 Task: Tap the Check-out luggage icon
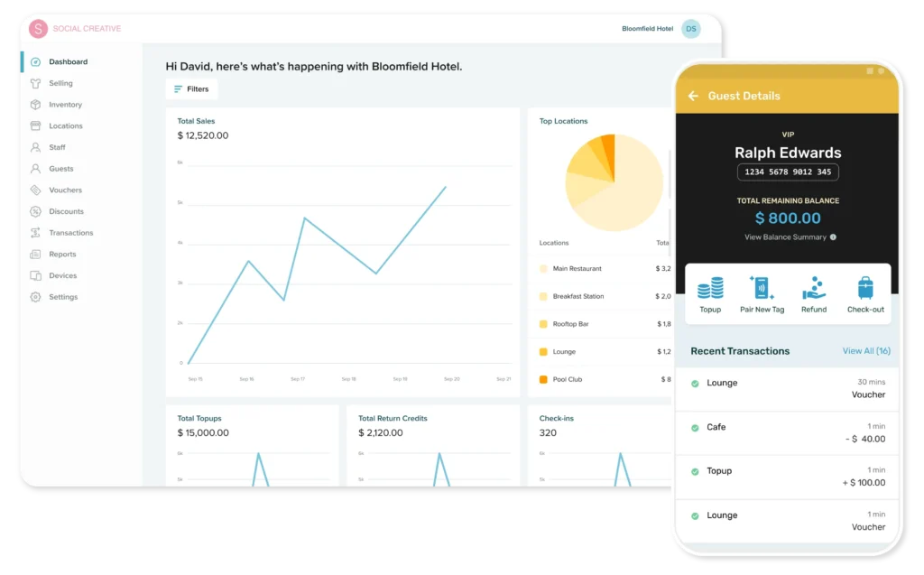coord(865,289)
